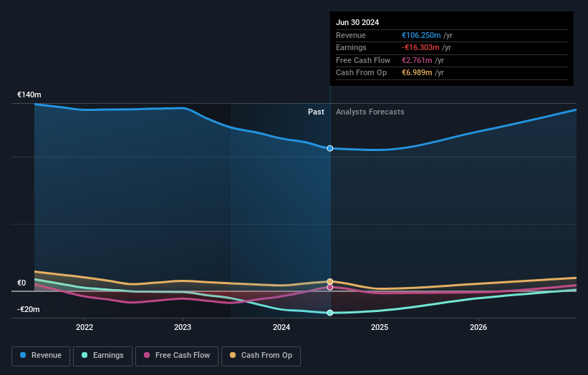This screenshot has height=375, width=588.
Task: Click the €106.250m revenue value
Action: 421,35
